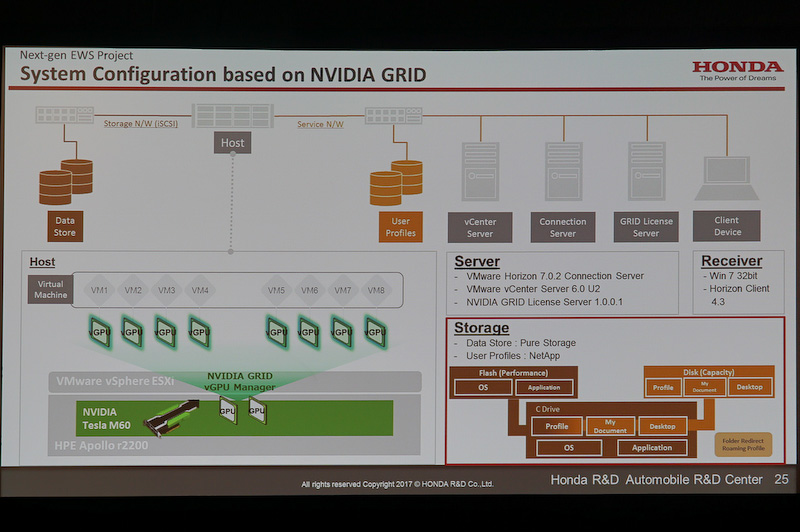Viewport: 800px width, 532px height.
Task: Click the Connection Server label box
Action: coord(563,227)
